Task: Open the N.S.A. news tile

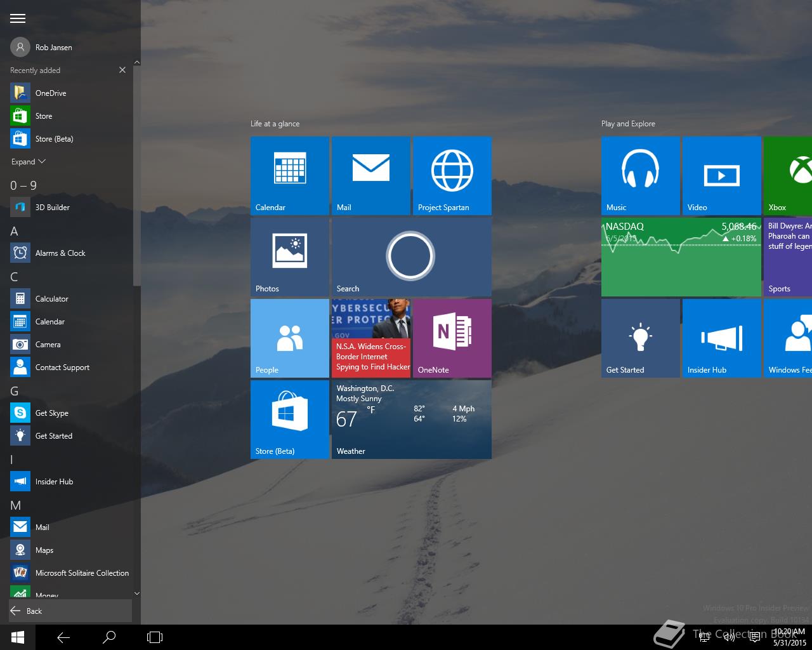Action: (371, 338)
